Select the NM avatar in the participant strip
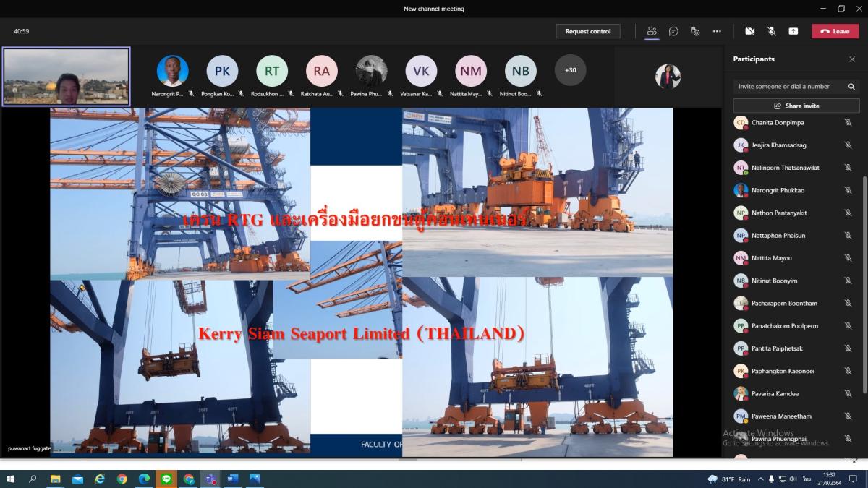Screen dimensions: 868x488 [x=471, y=71]
